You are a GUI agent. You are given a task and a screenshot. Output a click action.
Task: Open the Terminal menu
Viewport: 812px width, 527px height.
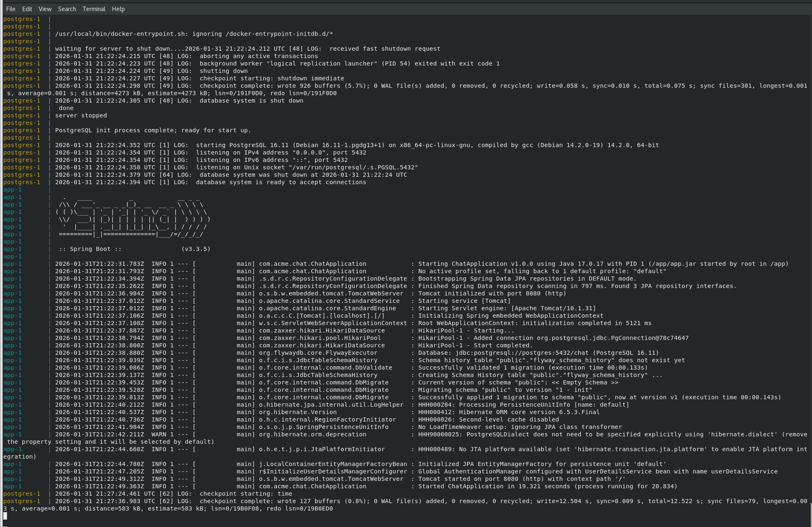[x=94, y=9]
